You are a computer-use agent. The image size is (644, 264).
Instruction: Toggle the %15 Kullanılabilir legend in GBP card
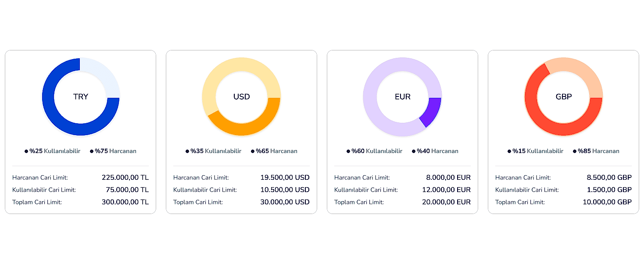[x=536, y=151]
